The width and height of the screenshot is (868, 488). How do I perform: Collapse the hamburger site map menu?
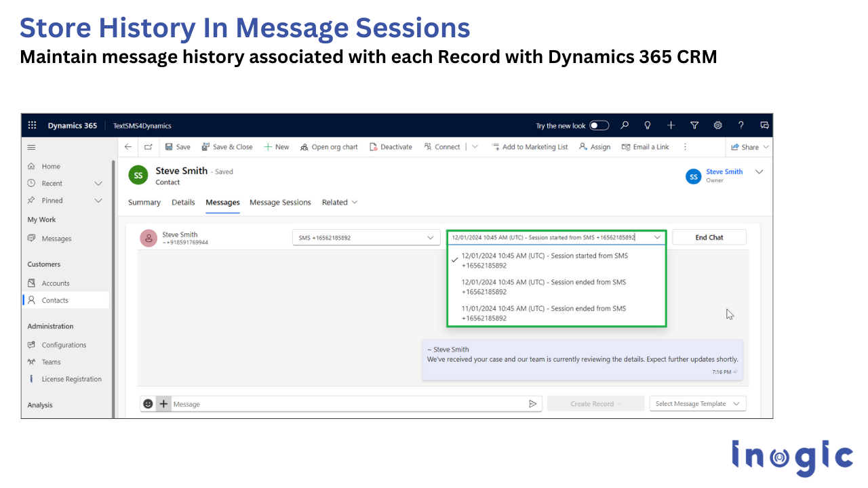(x=31, y=147)
